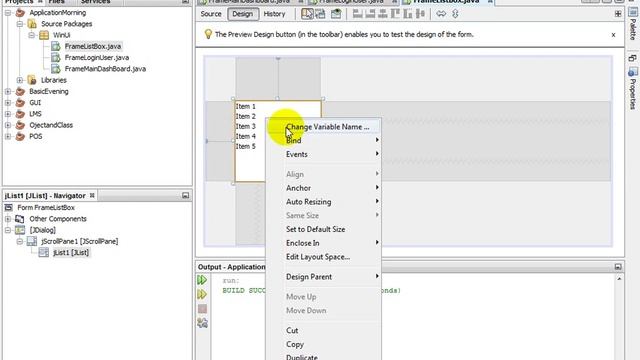Expand the LMS project

(x=8, y=114)
